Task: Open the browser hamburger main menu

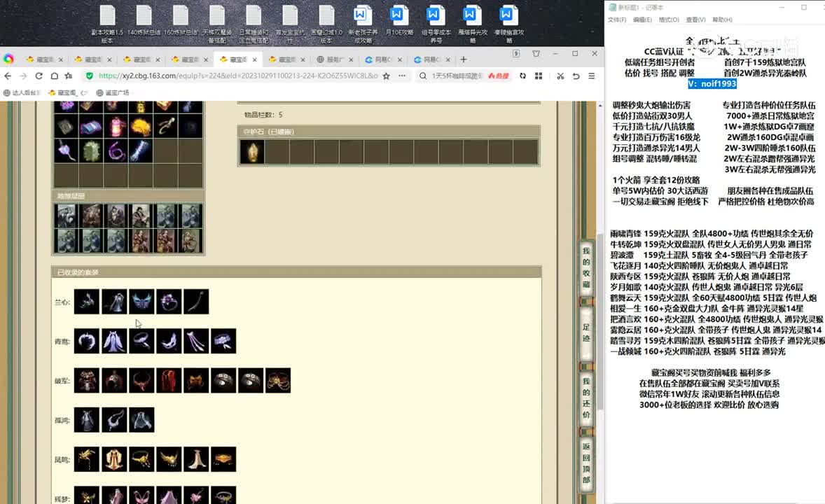Action: point(592,76)
